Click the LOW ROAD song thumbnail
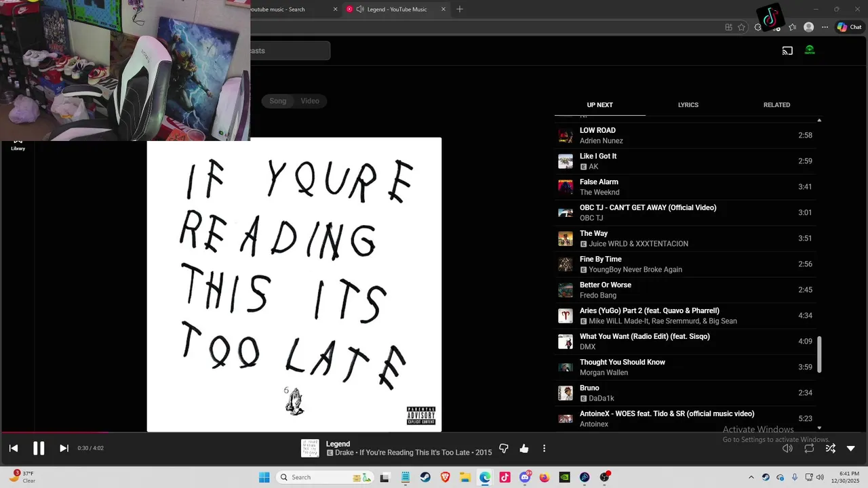 pos(566,136)
